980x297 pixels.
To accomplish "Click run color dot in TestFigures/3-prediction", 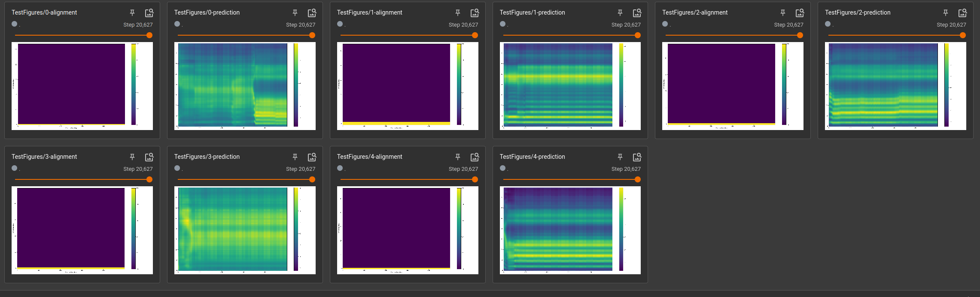I will point(177,168).
